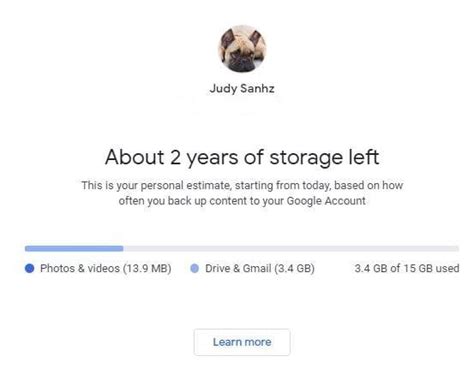Click the 3.4 GB Drive size value

click(x=294, y=268)
